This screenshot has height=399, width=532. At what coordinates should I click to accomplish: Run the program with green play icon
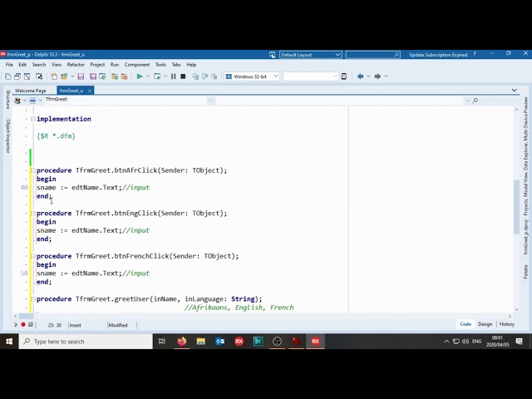140,76
